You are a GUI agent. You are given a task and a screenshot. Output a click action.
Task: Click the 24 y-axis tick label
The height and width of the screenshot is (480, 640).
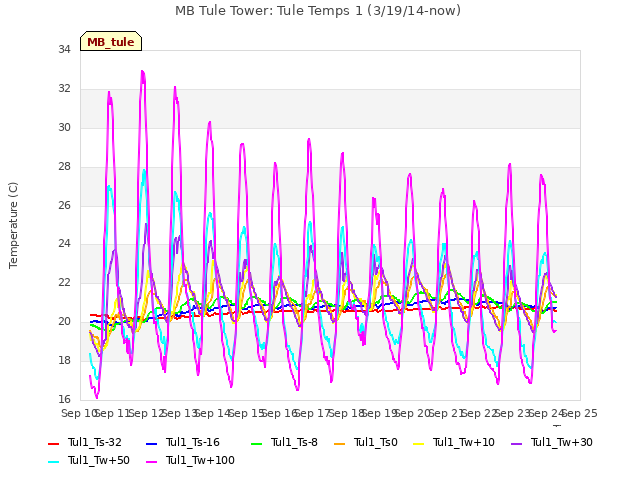64,244
